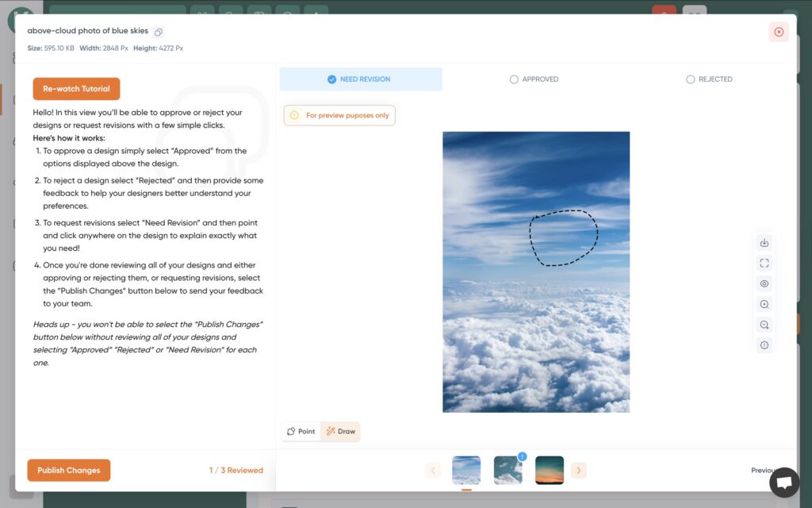The image size is (812, 508).
Task: Mark the design as Approved
Action: click(x=534, y=79)
